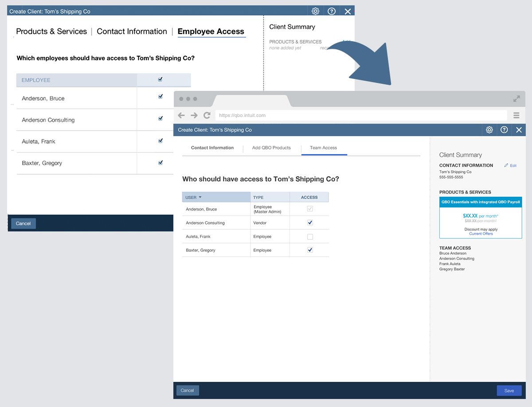Open the browser hamburger menu icon
Screen dimensions: 532x407
[x=516, y=115]
